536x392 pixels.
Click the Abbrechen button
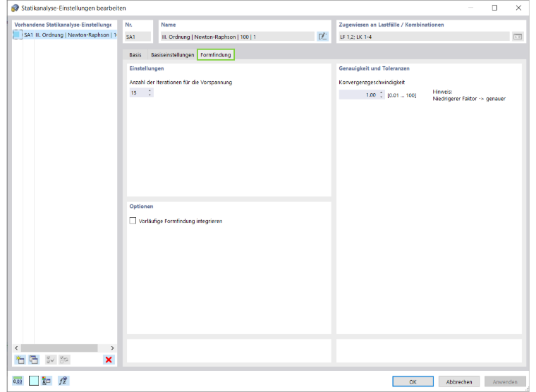pyautogui.click(x=459, y=381)
